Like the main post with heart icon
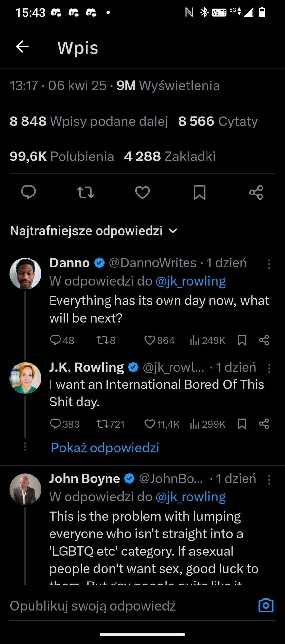This screenshot has width=285, height=644. click(x=142, y=193)
